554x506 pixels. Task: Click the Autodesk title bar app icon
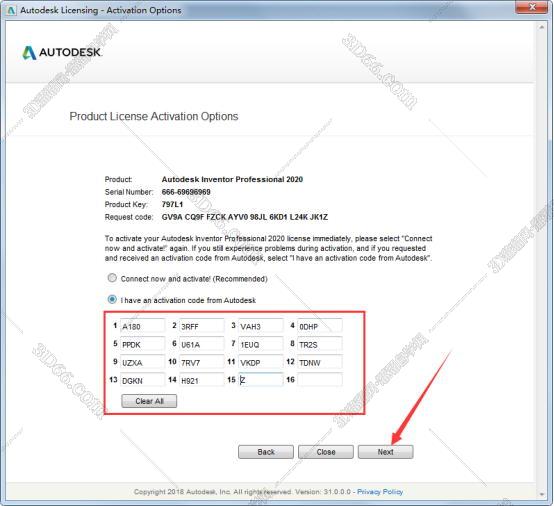[x=11, y=10]
